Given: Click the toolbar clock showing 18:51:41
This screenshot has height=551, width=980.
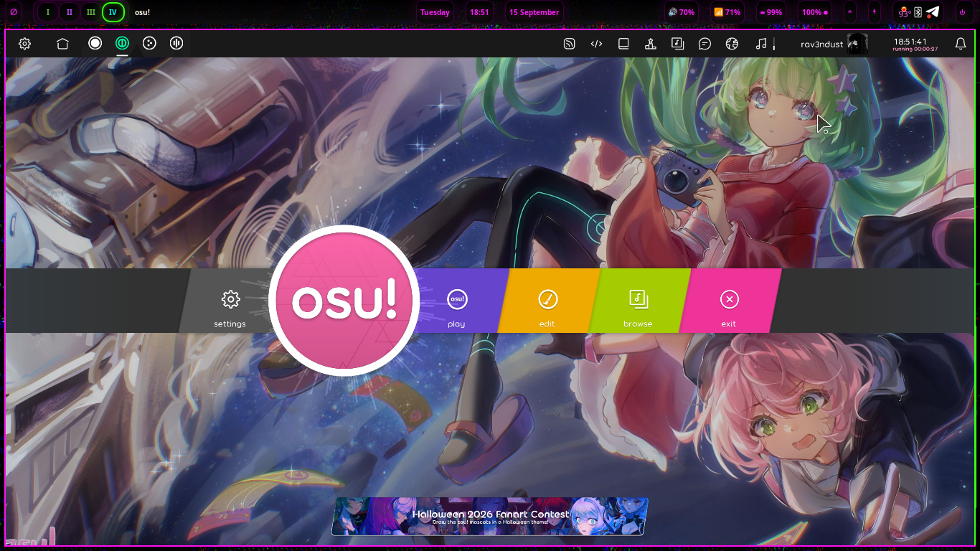Looking at the screenshot, I should pyautogui.click(x=915, y=44).
